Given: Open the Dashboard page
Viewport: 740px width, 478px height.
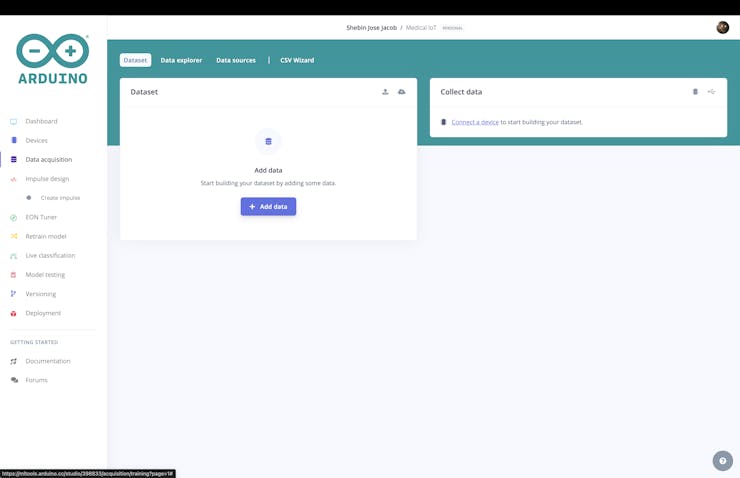Looking at the screenshot, I should [42, 121].
